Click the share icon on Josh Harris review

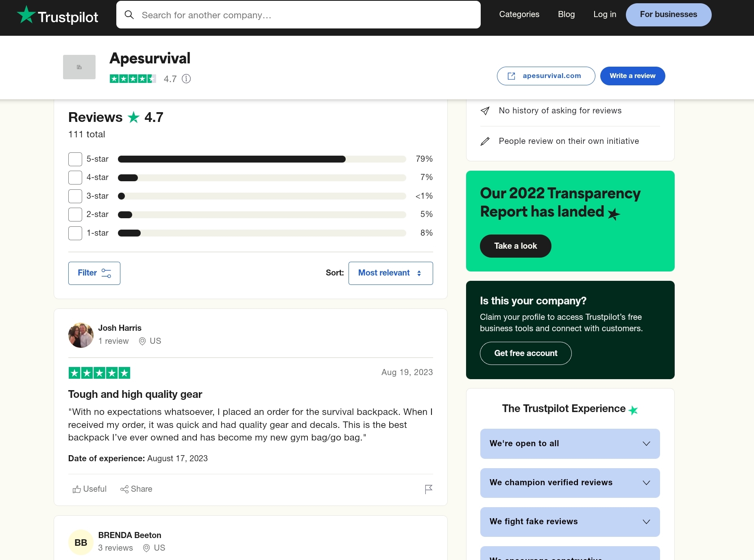coord(124,489)
